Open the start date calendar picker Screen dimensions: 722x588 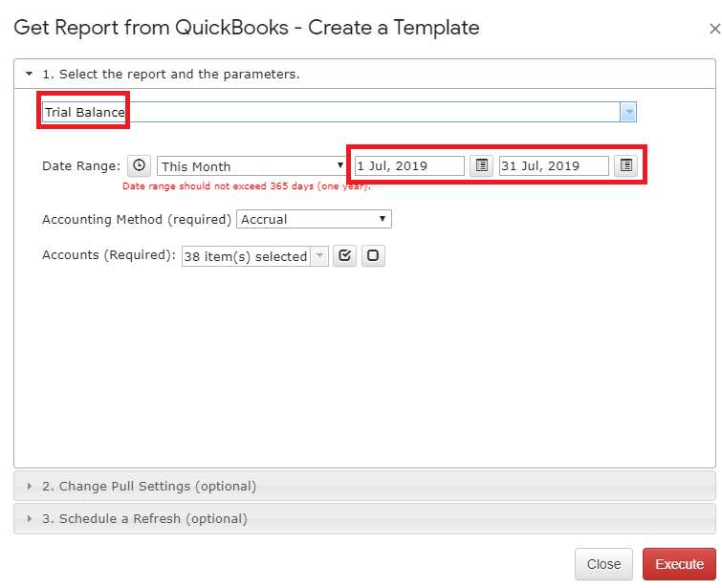(482, 165)
